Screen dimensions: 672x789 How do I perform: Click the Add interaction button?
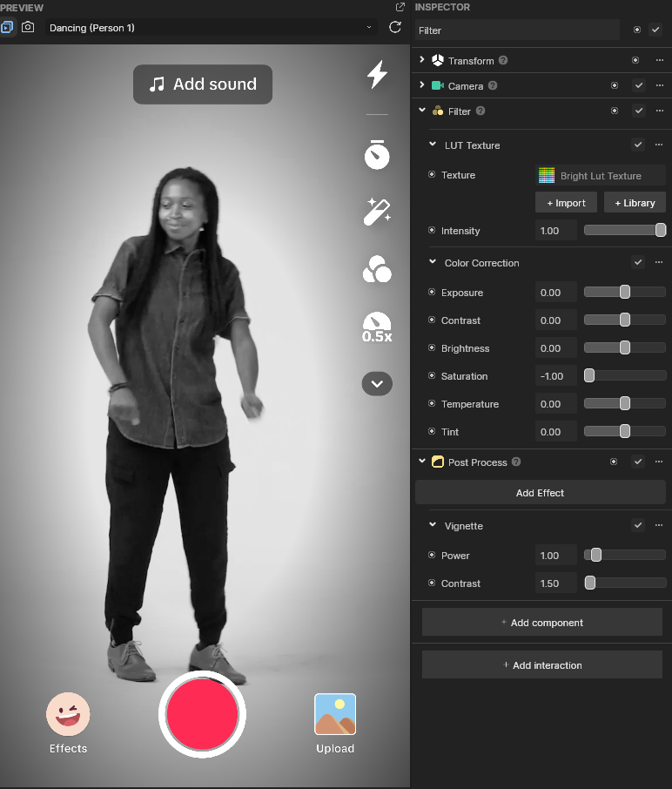[x=542, y=665]
